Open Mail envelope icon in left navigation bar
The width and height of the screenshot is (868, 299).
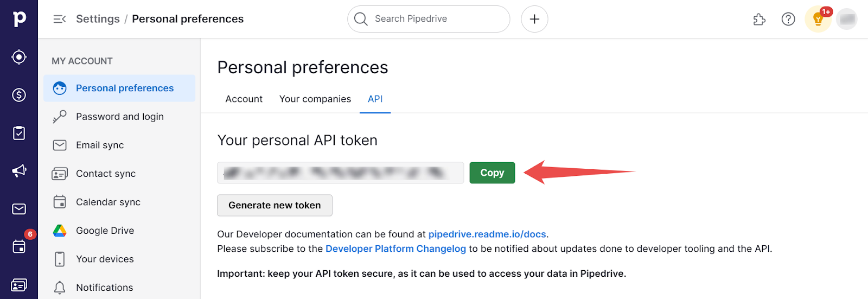pyautogui.click(x=19, y=209)
